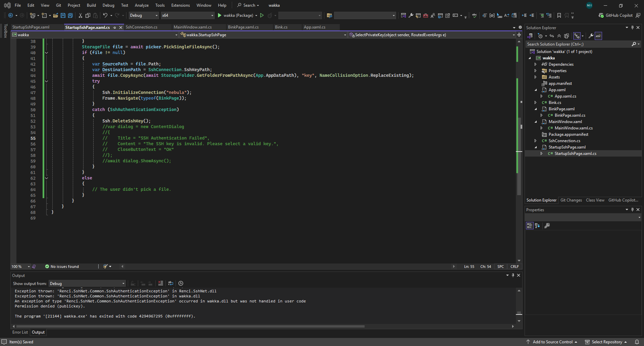Click the Cut scissors icon
This screenshot has height=346, width=644.
[x=80, y=15]
